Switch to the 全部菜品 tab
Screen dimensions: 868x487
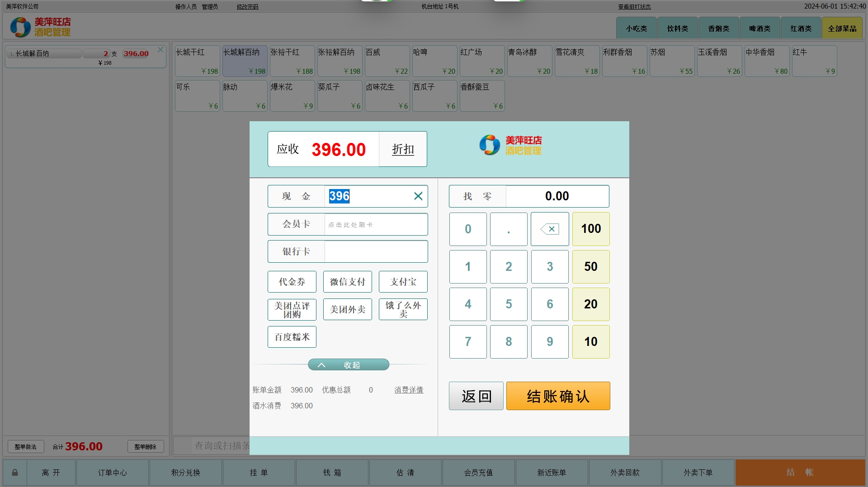pos(842,28)
